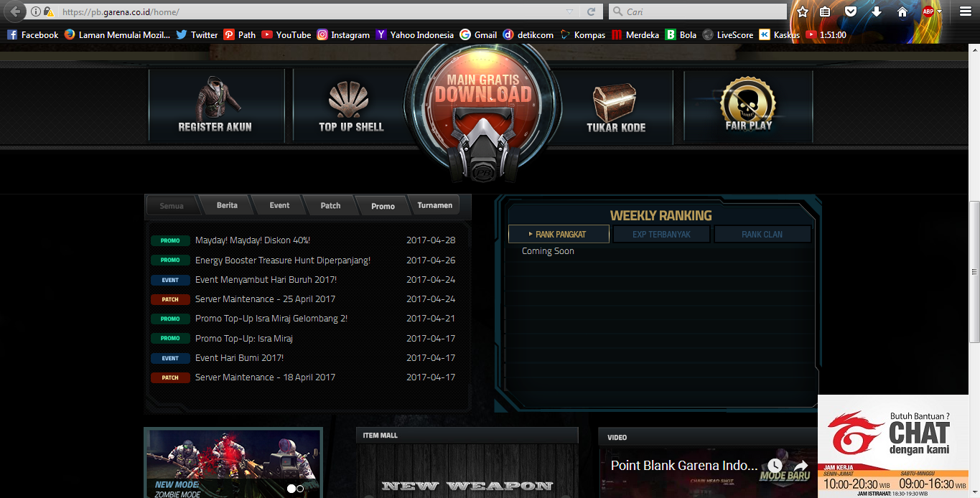Open the Adblock Plus icon

928,11
